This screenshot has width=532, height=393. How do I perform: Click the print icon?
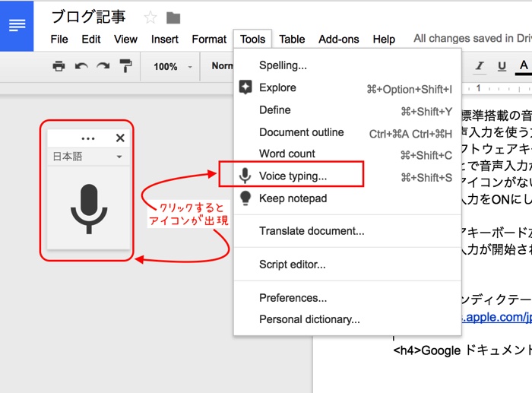[59, 66]
